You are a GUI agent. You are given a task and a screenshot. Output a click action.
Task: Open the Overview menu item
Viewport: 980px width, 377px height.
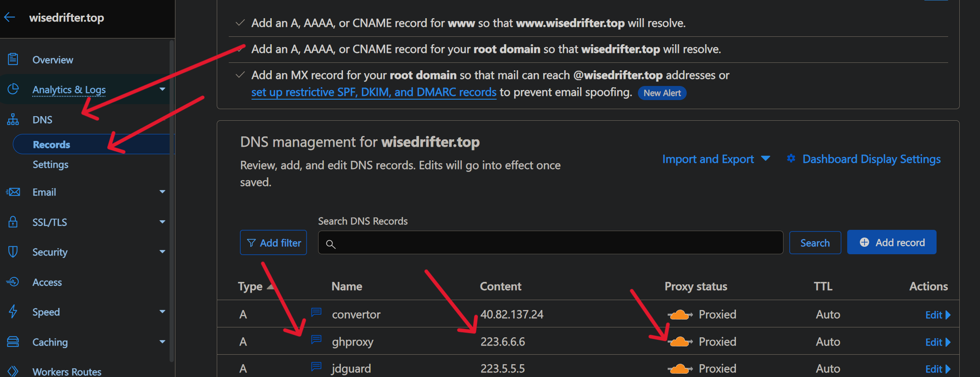pyautogui.click(x=53, y=60)
